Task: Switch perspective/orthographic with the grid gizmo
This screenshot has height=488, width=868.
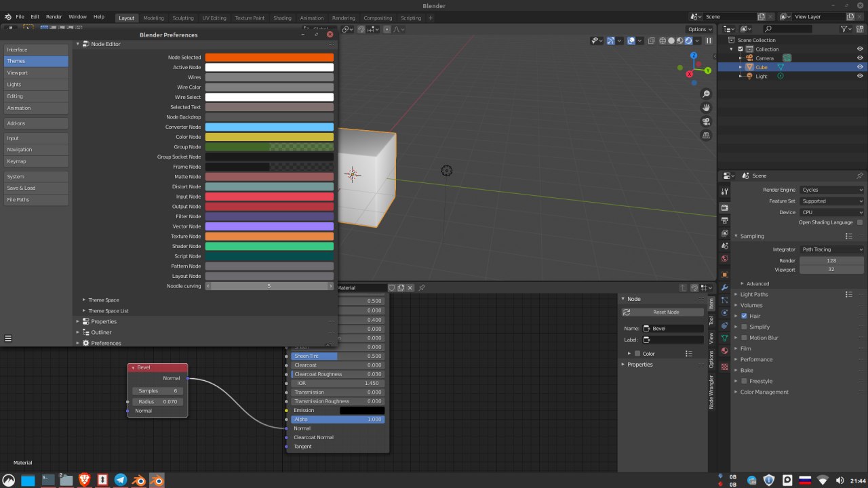Action: [x=706, y=136]
